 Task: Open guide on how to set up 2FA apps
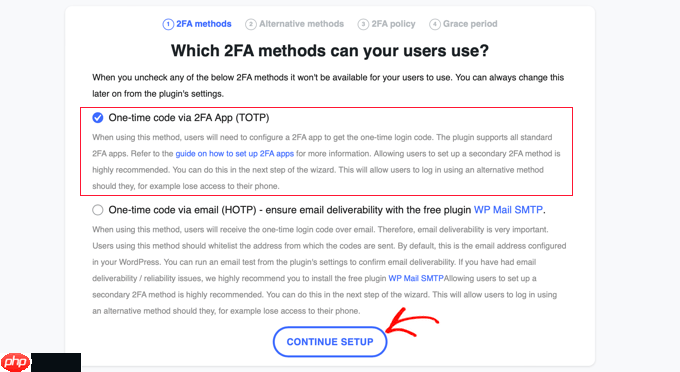[235, 153]
